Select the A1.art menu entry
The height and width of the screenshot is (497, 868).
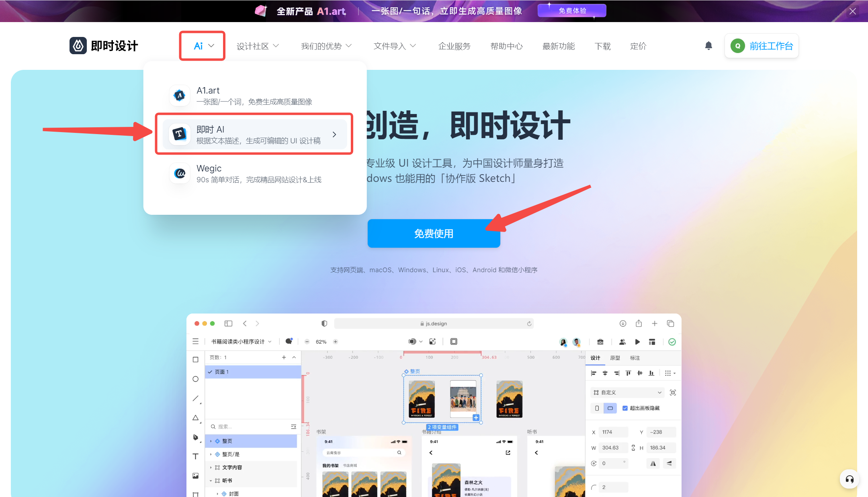tap(255, 96)
